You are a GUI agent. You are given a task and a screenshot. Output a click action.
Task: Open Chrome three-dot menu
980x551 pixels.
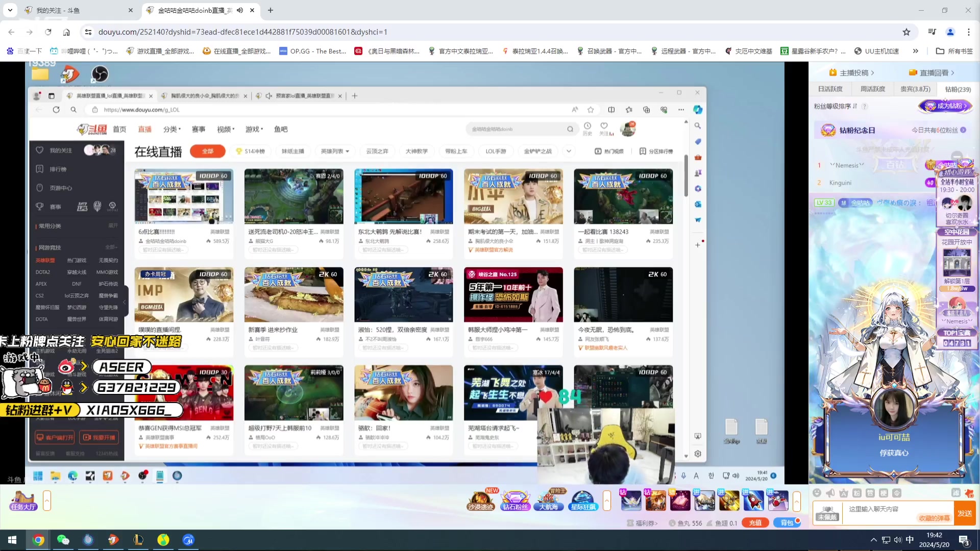[969, 32]
